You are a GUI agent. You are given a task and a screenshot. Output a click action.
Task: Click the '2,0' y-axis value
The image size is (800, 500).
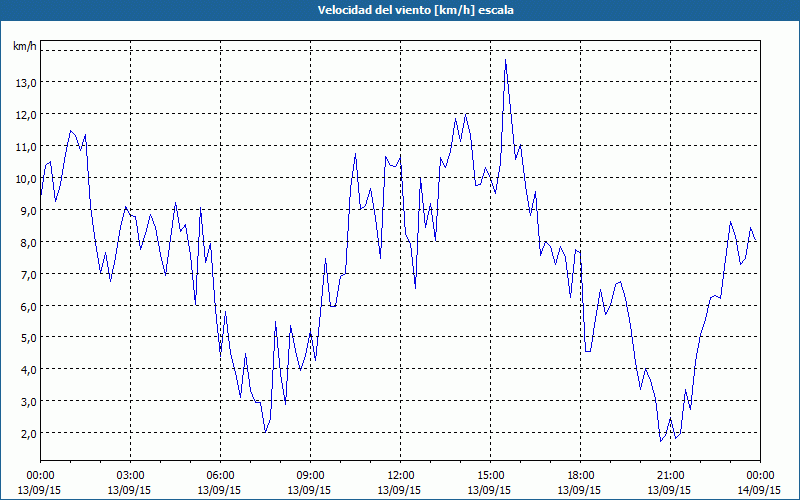28,434
